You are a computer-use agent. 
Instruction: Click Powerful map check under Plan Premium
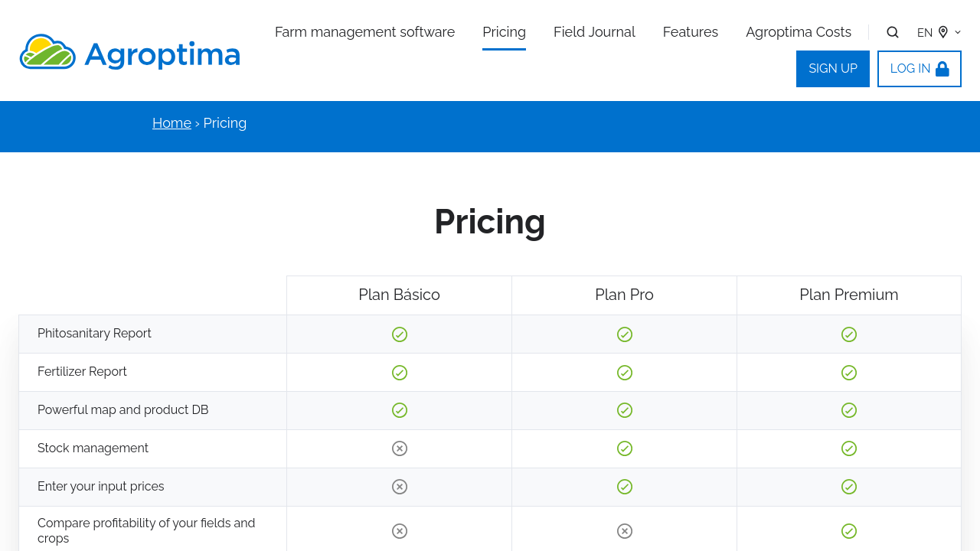pyautogui.click(x=849, y=410)
